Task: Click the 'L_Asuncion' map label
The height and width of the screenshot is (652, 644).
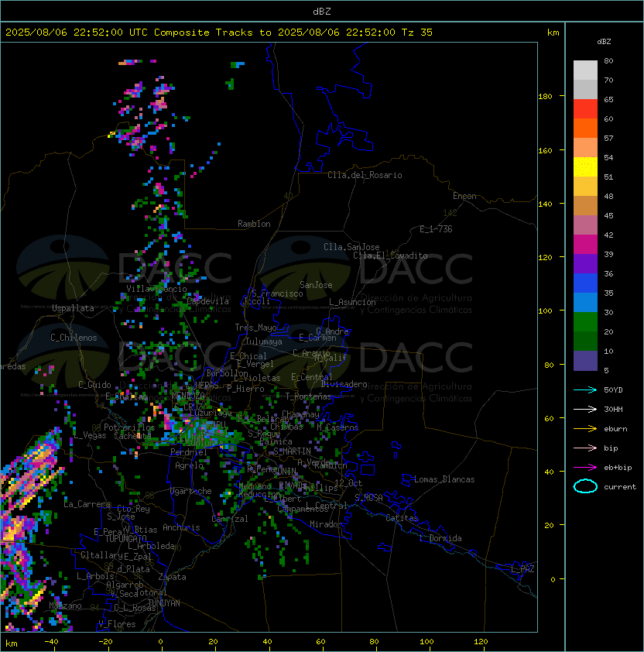Action: pyautogui.click(x=352, y=302)
